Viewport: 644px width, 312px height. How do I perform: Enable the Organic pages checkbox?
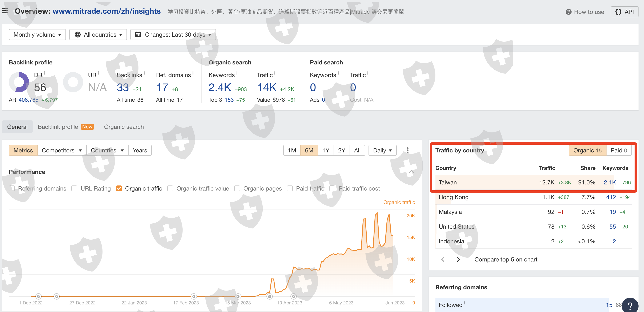(237, 188)
